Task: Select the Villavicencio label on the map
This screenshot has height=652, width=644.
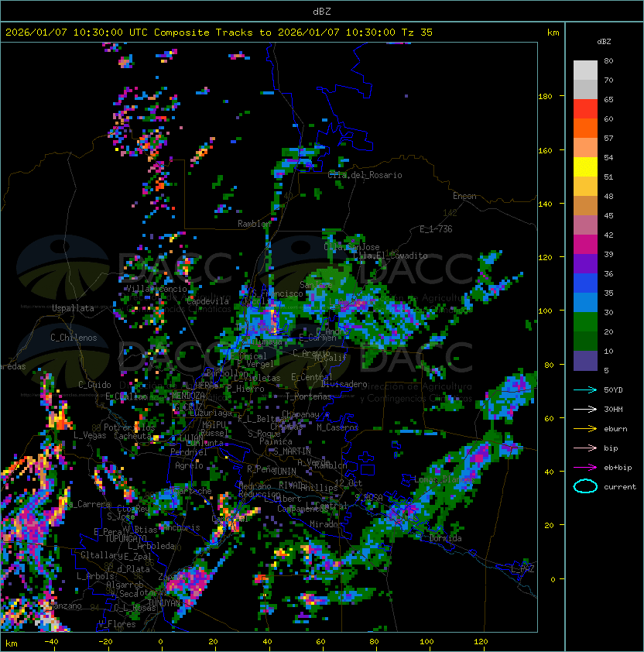Action: click(156, 289)
